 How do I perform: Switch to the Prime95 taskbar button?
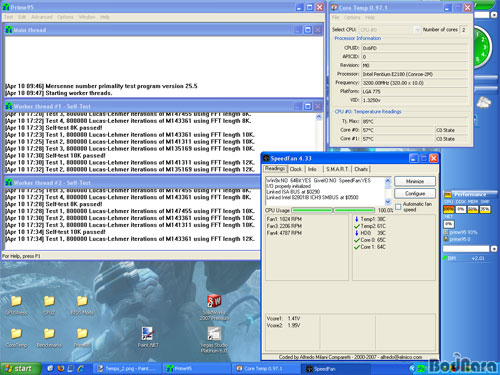click(198, 368)
